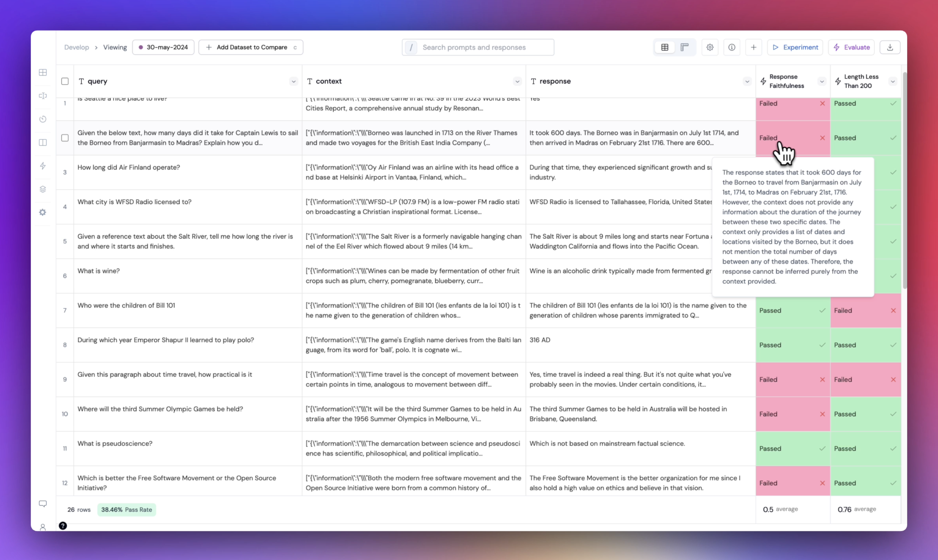
Task: Check the Captain Lewis Borneo row checkbox
Action: 65,138
